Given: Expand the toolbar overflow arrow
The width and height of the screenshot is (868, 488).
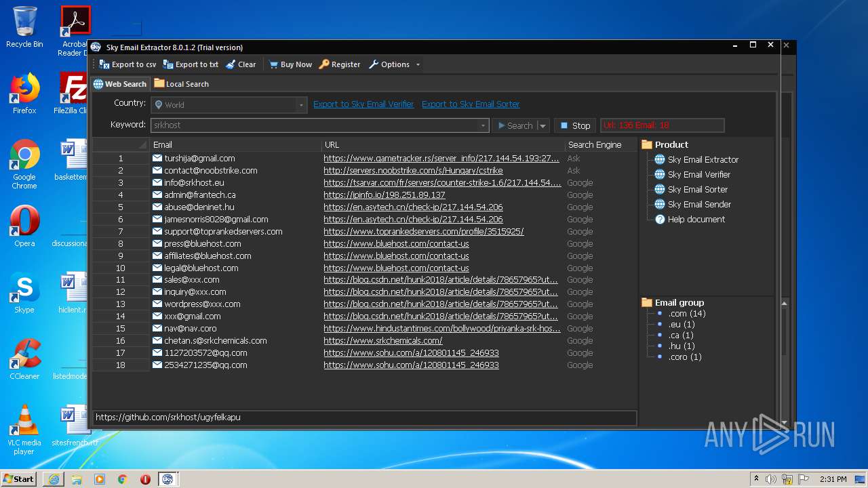Looking at the screenshot, I should click(x=418, y=64).
